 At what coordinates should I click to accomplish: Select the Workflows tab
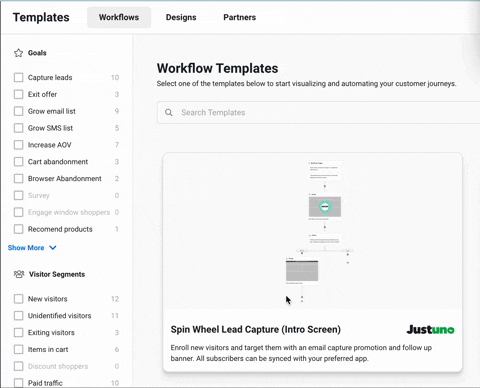tap(119, 17)
